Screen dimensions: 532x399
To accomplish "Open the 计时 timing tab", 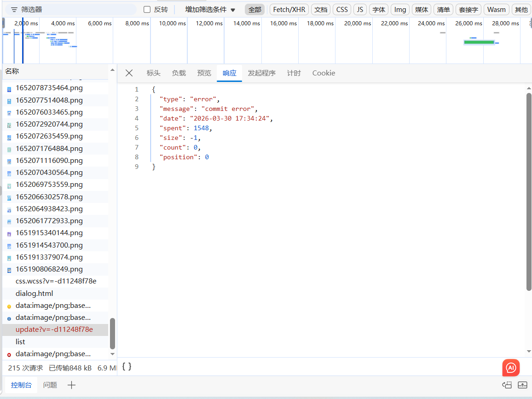I will tap(294, 73).
